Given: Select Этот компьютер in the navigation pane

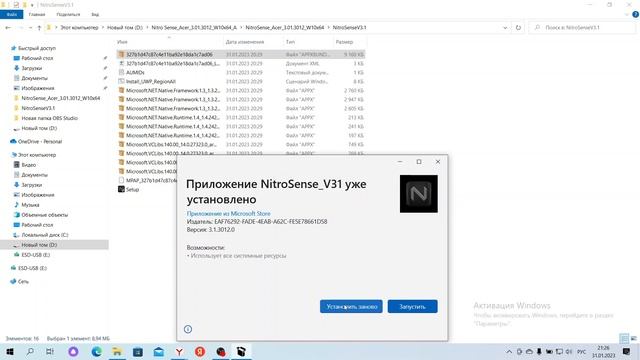Looking at the screenshot, I should tap(37, 155).
